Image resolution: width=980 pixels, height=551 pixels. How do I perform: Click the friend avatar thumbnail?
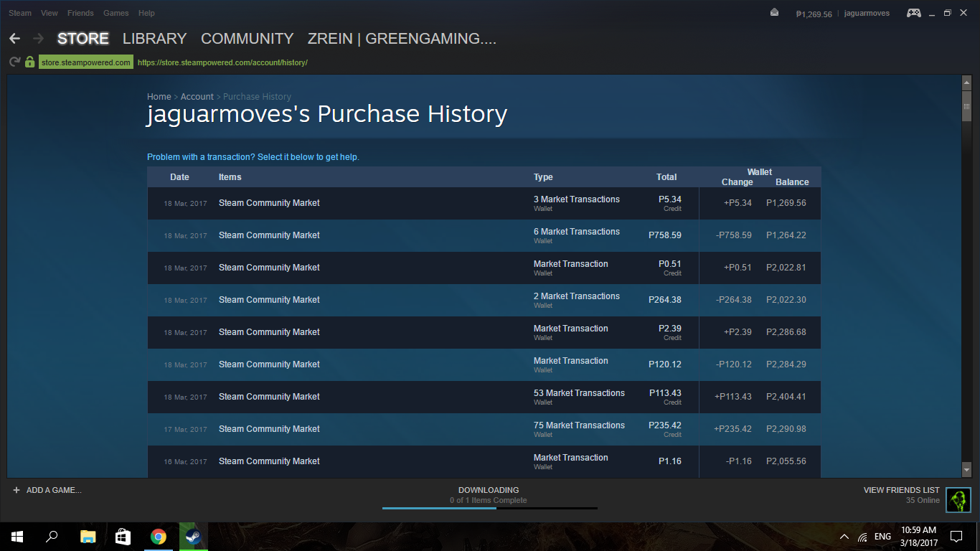point(958,500)
